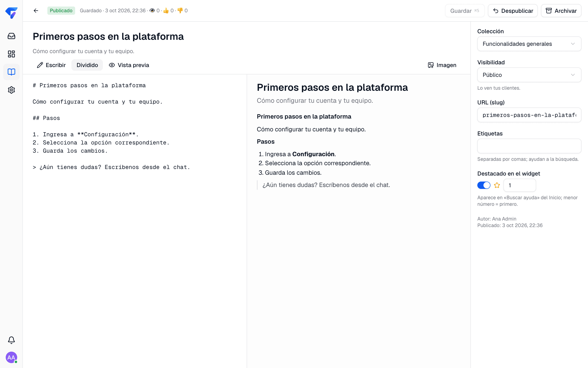Click bold 'Configuración' in preview
Viewport: 588px width, 368px height.
tap(313, 154)
